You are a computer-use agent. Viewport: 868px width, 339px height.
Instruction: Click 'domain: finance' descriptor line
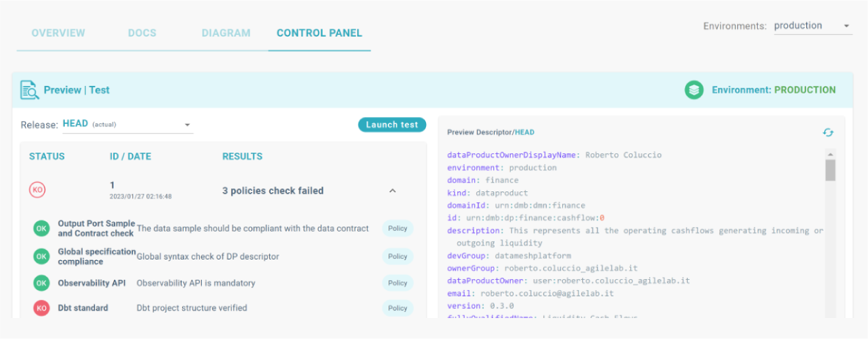coord(483,180)
